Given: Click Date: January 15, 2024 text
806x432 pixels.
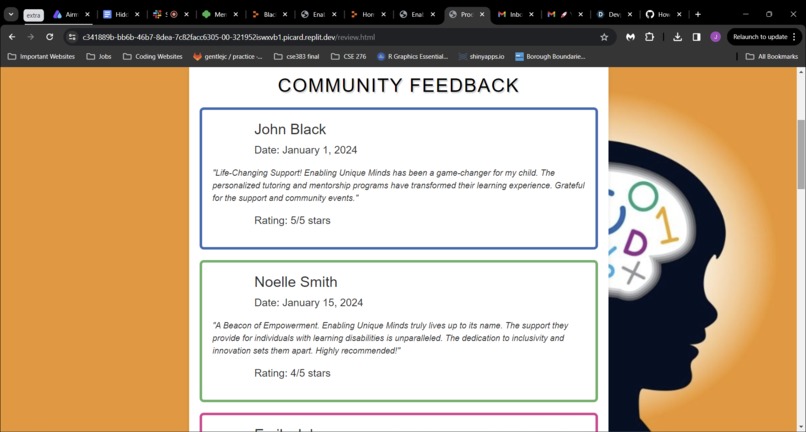Looking at the screenshot, I should click(308, 303).
